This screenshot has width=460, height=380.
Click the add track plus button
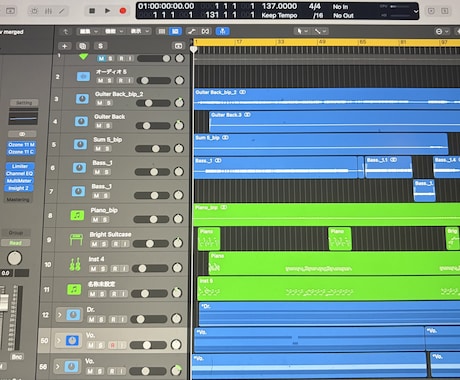pyautogui.click(x=64, y=46)
